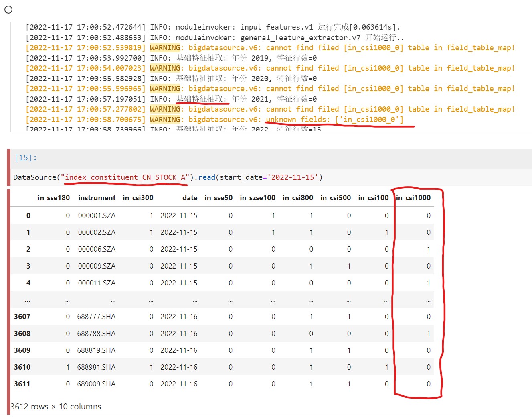Click row index 3611

pos(22,384)
